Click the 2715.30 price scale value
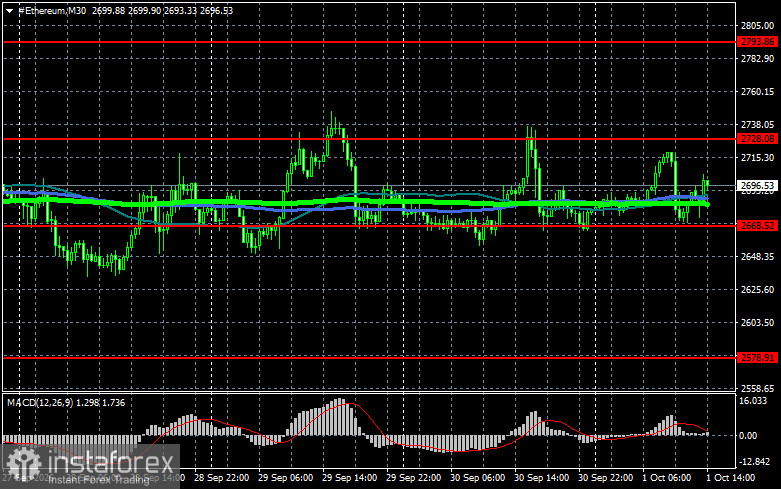 (x=758, y=157)
